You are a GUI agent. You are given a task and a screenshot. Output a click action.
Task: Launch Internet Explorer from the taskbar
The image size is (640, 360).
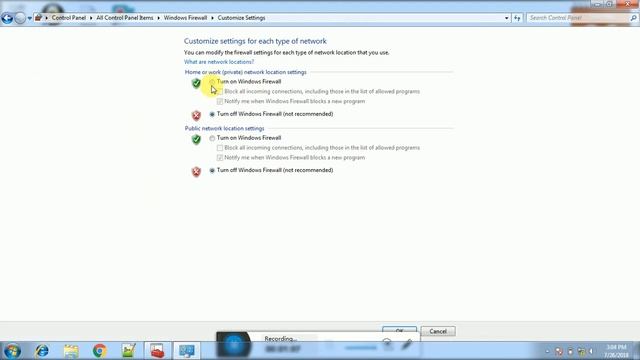(x=42, y=351)
